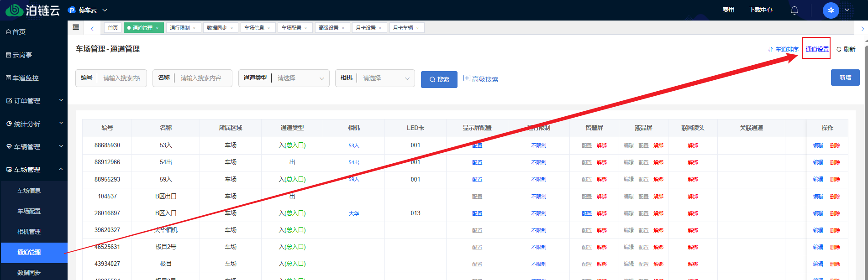Click 删除 for row 88912966

pyautogui.click(x=835, y=162)
